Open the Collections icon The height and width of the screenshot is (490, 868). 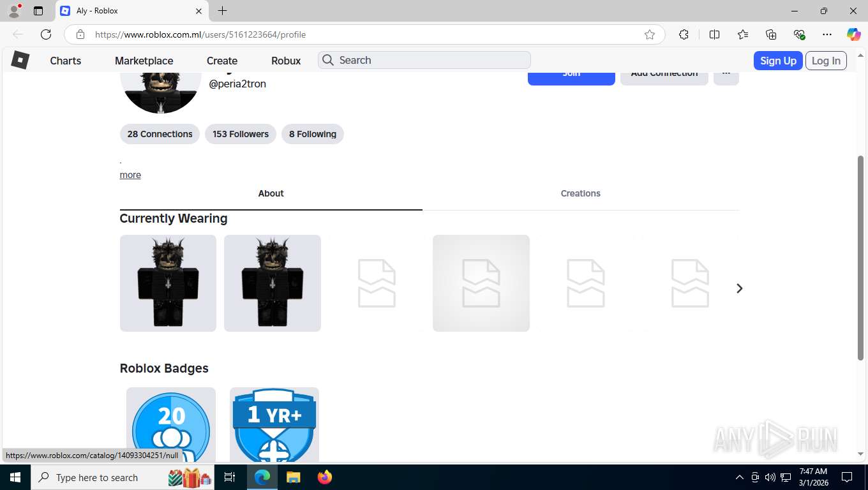tap(771, 34)
